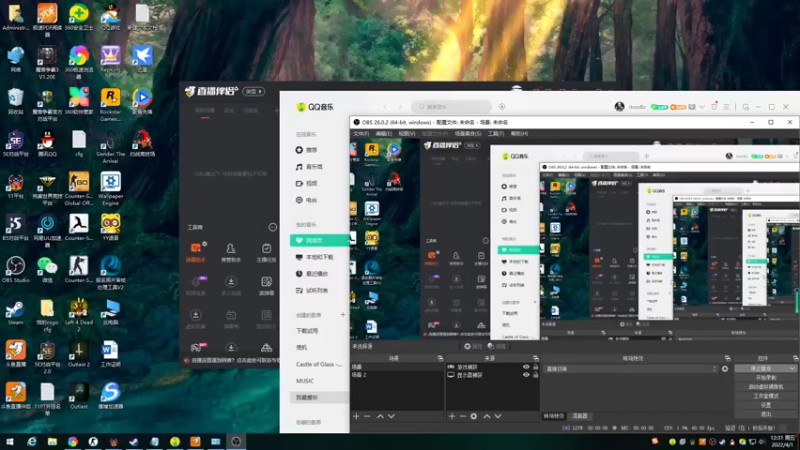The height and width of the screenshot is (450, 800).
Task: Click 启动虚拟摄像机 virtual camera button
Action: pos(765,387)
